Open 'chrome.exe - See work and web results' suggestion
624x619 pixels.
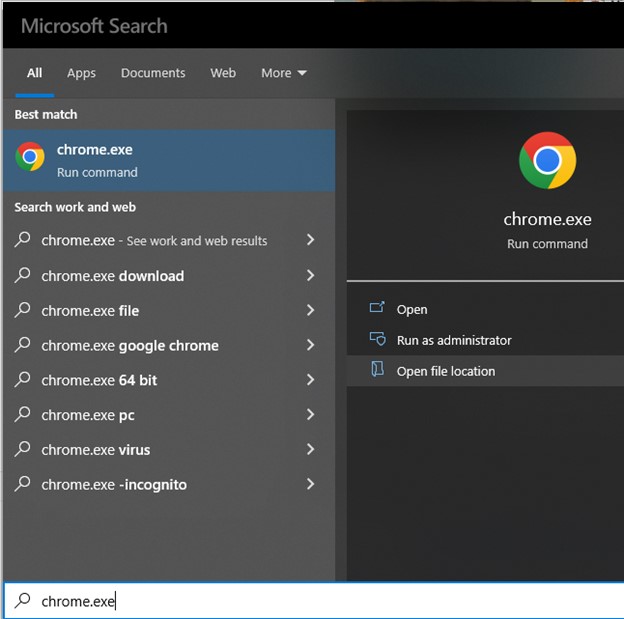169,240
